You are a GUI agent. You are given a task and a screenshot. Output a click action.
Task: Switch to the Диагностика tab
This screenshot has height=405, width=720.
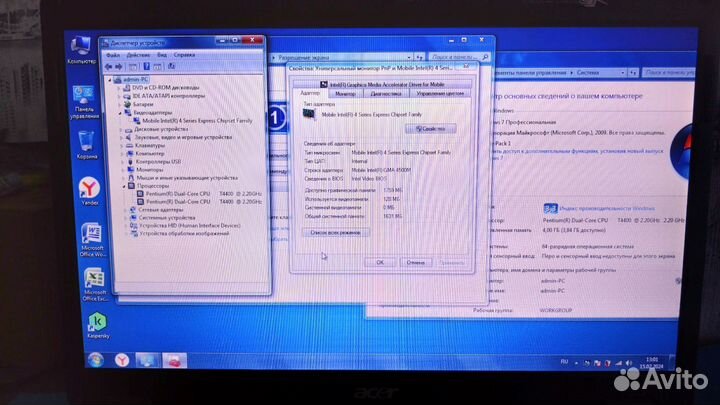386,94
